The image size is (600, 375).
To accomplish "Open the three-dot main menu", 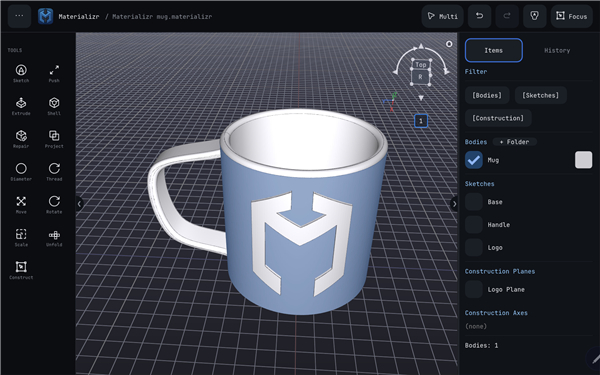I will (19, 16).
